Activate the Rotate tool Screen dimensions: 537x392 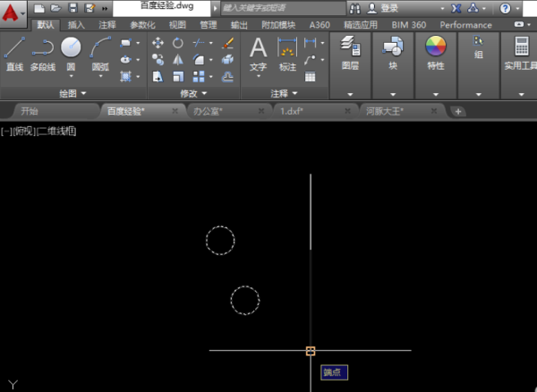pos(178,43)
